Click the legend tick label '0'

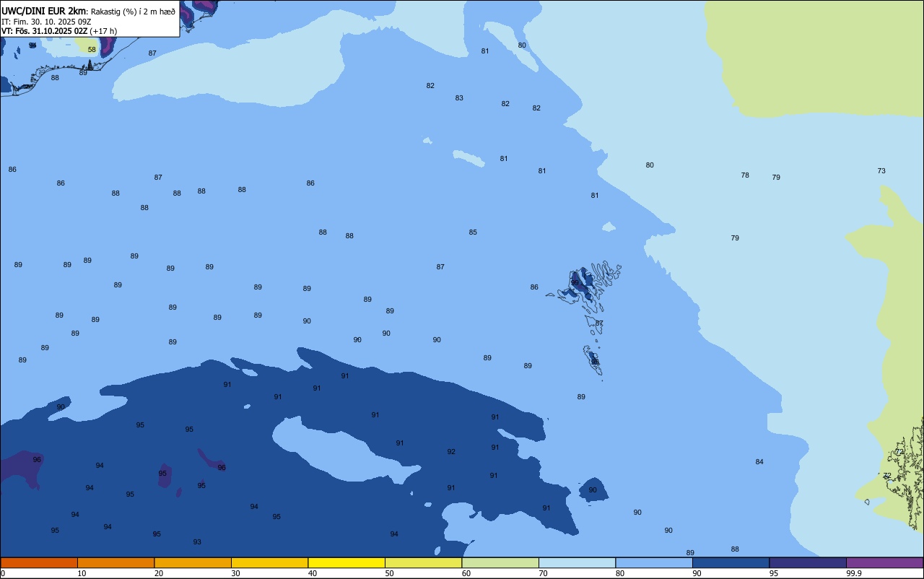pos(3,573)
